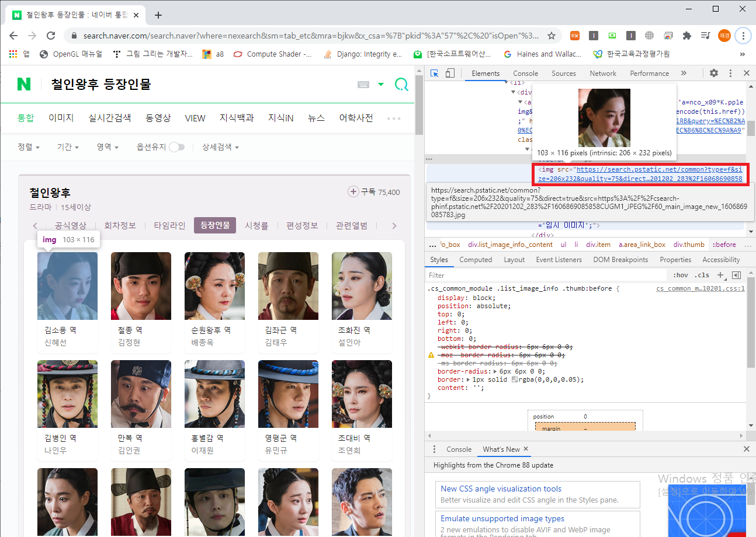Close the DevTools panel
Viewport: 756px width, 537px height.
(x=747, y=73)
